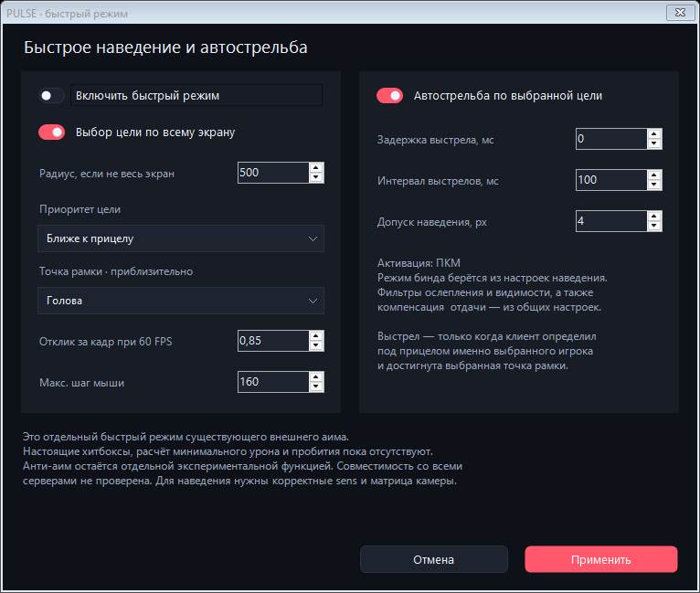700x593 pixels.
Task: Increase «Задержка выстрела» with up arrow
Action: coord(654,134)
